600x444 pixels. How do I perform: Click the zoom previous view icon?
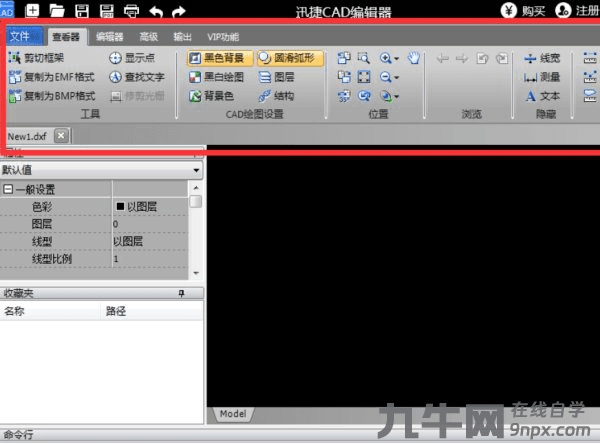(364, 96)
